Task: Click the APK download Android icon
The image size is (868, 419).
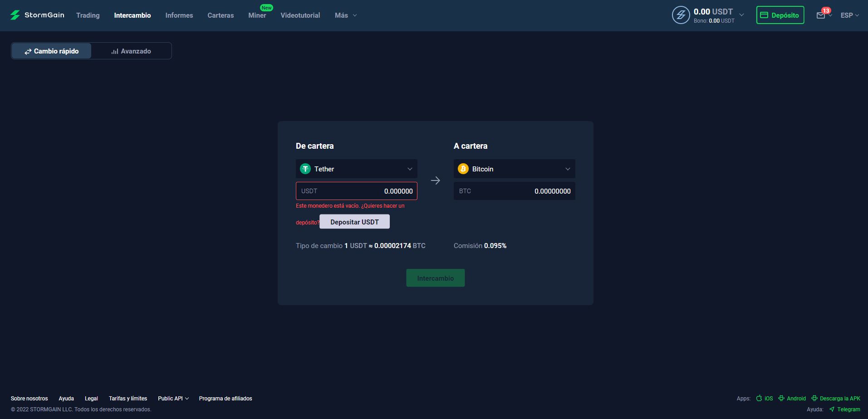Action: (814, 398)
